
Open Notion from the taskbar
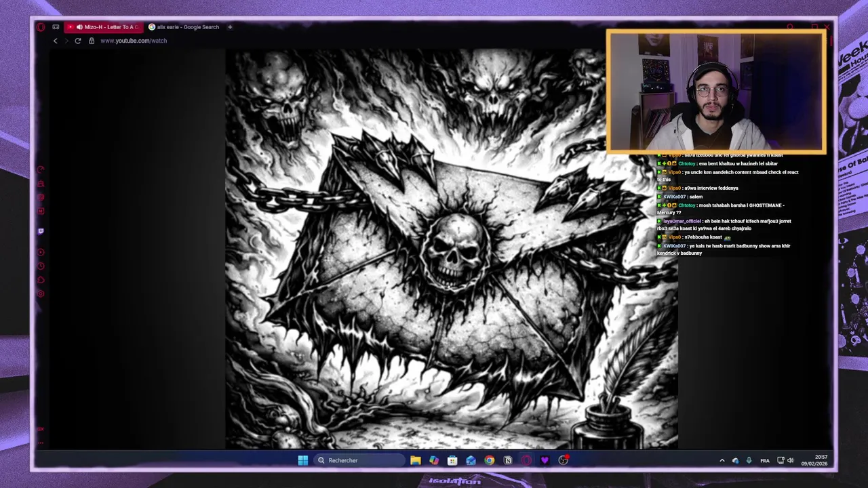coord(507,460)
